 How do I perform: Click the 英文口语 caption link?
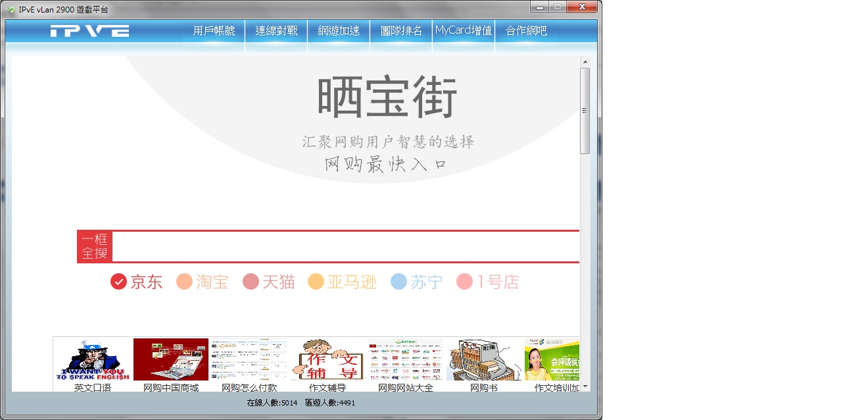[93, 388]
